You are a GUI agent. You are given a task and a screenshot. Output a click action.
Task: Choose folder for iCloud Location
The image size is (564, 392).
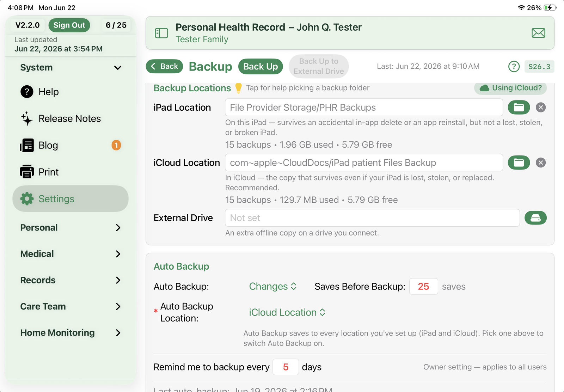519,163
